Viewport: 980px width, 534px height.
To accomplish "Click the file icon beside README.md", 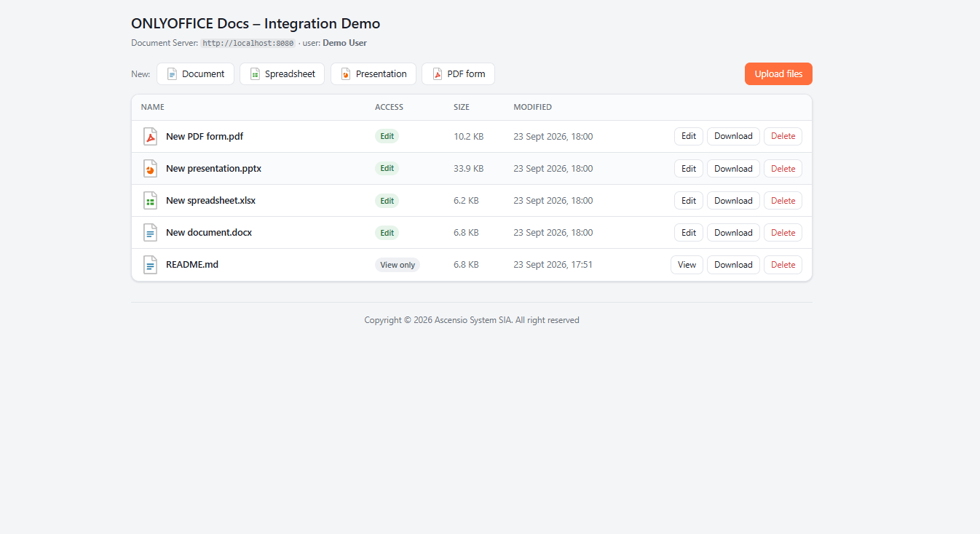I will click(x=150, y=264).
